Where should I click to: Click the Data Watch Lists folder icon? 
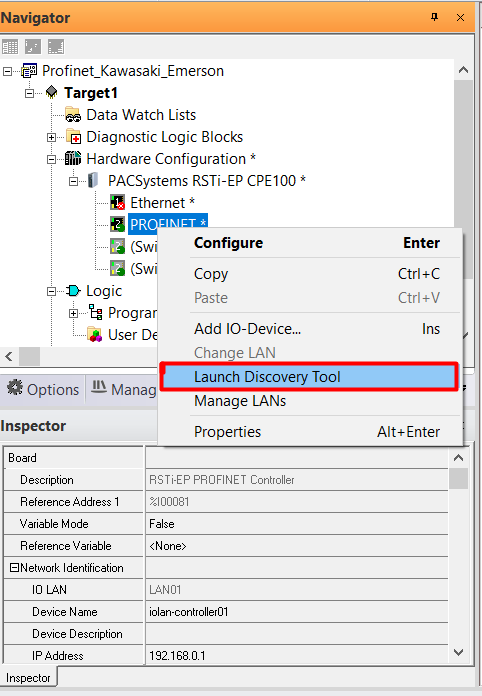coord(73,115)
